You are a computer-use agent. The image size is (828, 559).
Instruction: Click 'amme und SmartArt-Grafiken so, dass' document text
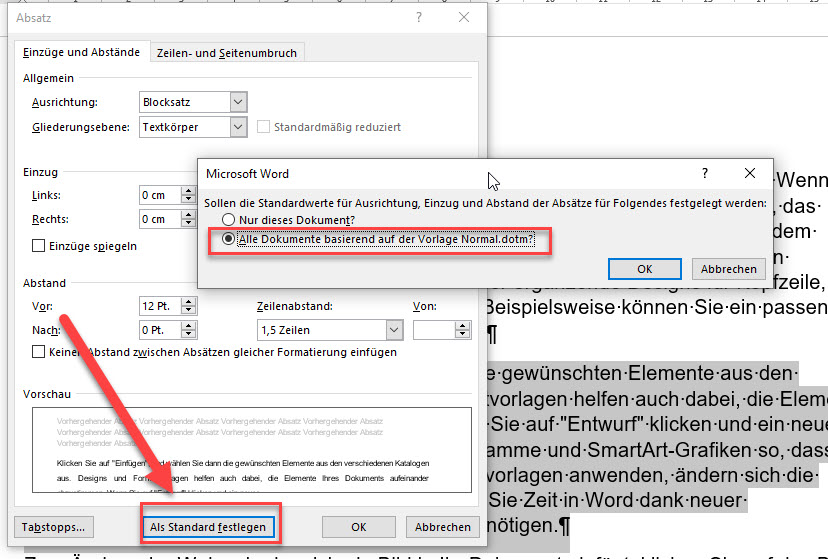(657, 450)
